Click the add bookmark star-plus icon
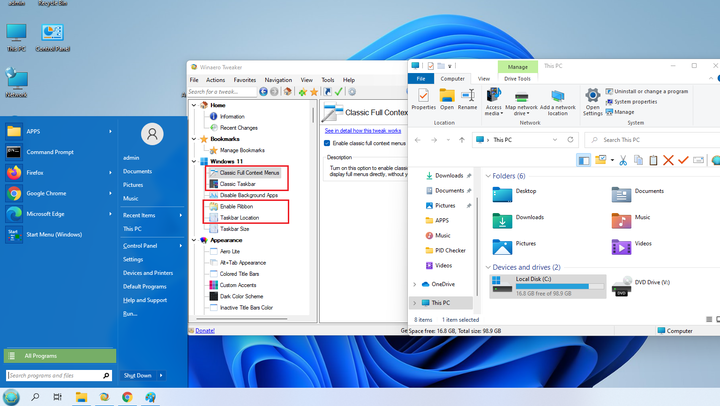The height and width of the screenshot is (406, 720). [x=303, y=92]
